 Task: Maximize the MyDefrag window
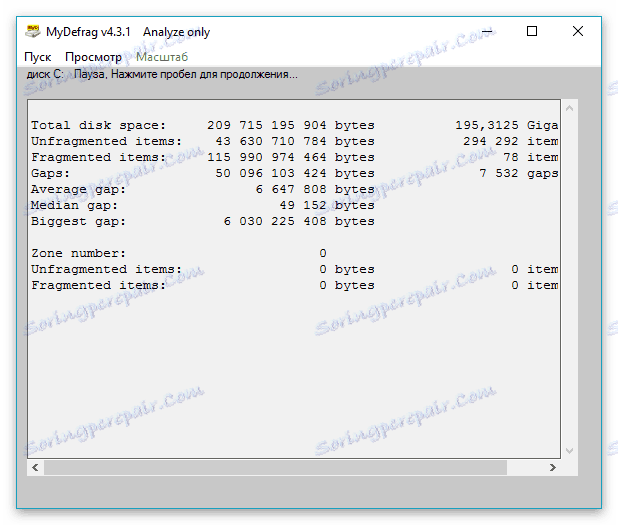(532, 31)
